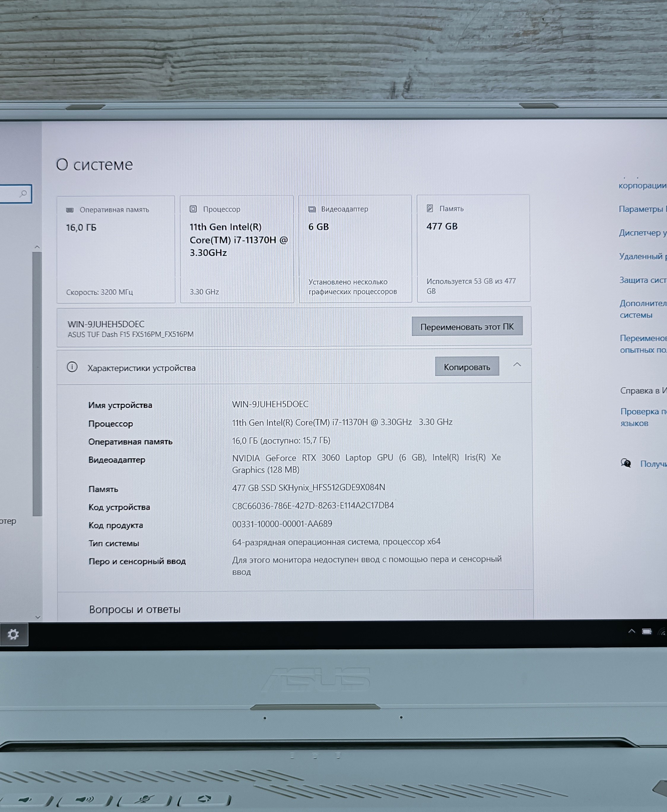
Task: Click the battery icon in system tray
Action: (x=647, y=631)
